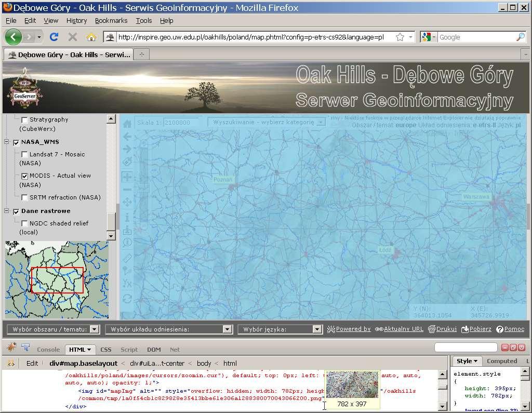
Task: Switch to the Computed side tab
Action: point(502,361)
